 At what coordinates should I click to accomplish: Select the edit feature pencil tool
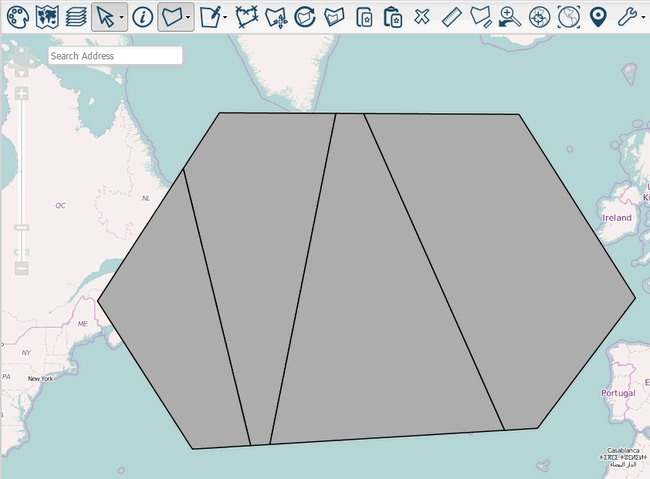(x=209, y=16)
